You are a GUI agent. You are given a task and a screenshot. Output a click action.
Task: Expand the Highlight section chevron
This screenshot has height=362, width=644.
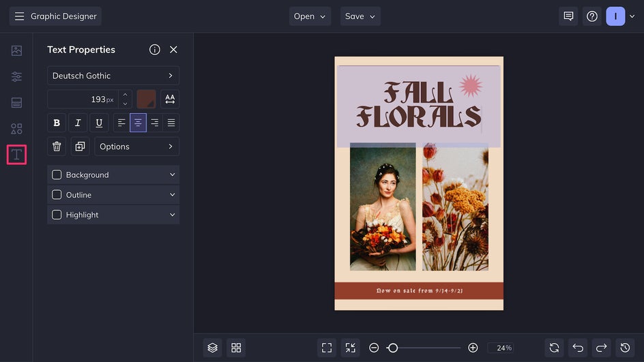click(x=172, y=215)
